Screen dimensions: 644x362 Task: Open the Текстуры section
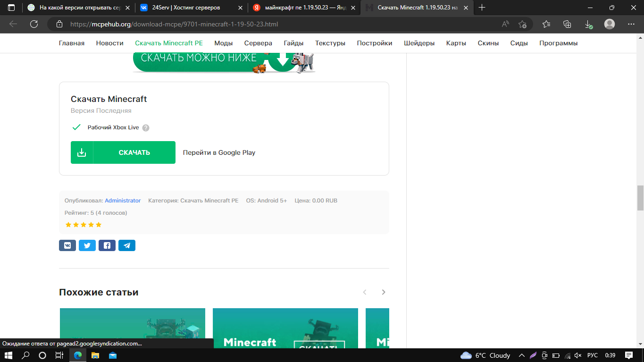(330, 43)
